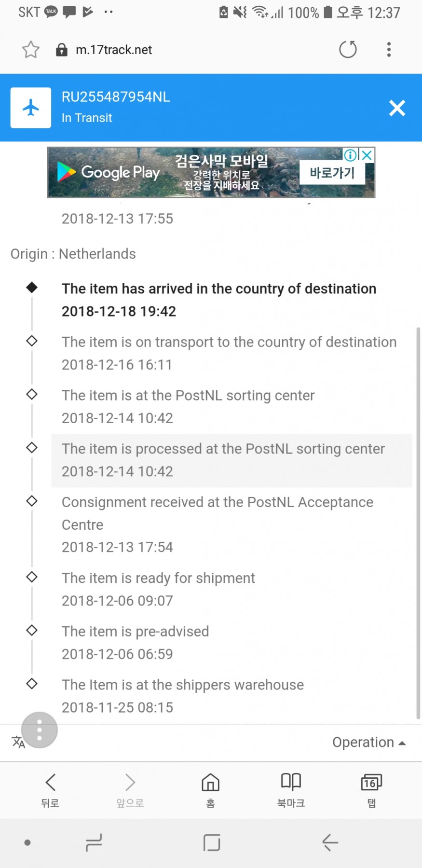Open the browser home page (홈)

pos(210,789)
